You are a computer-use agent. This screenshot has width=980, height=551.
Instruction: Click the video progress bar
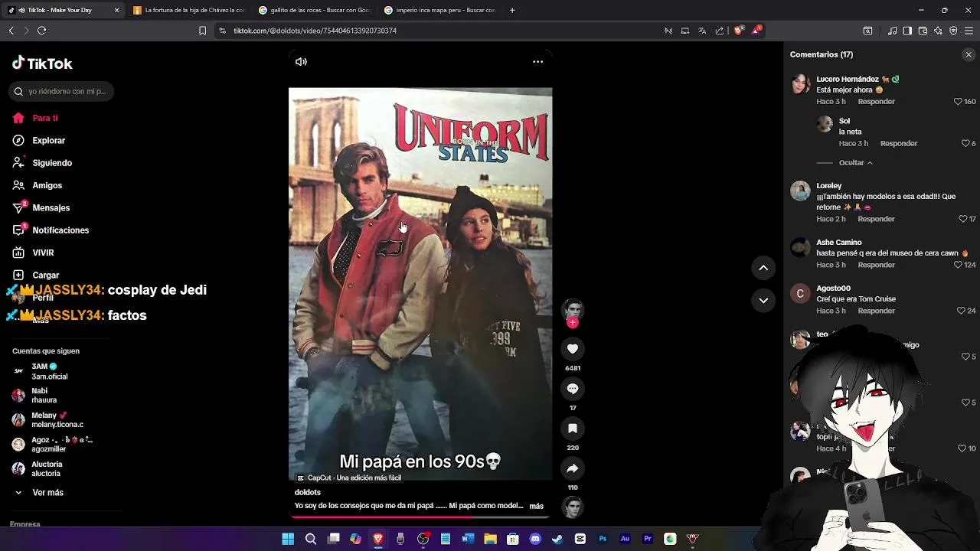pyautogui.click(x=420, y=517)
